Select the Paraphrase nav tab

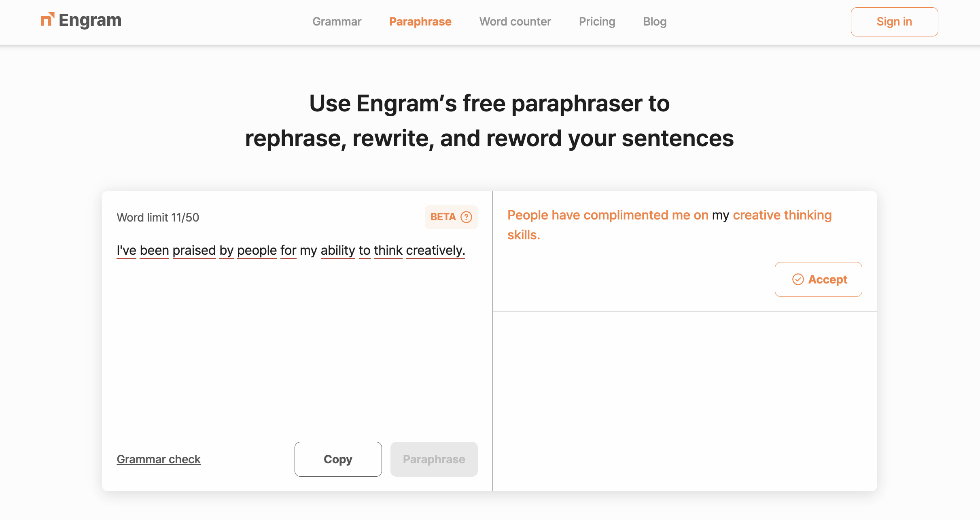click(x=420, y=21)
